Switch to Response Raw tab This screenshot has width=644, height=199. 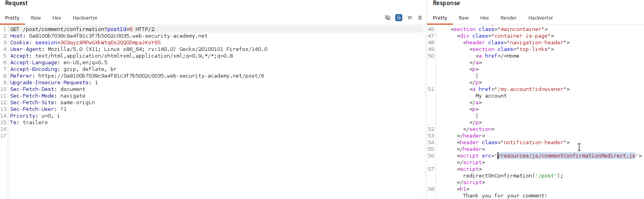(464, 18)
